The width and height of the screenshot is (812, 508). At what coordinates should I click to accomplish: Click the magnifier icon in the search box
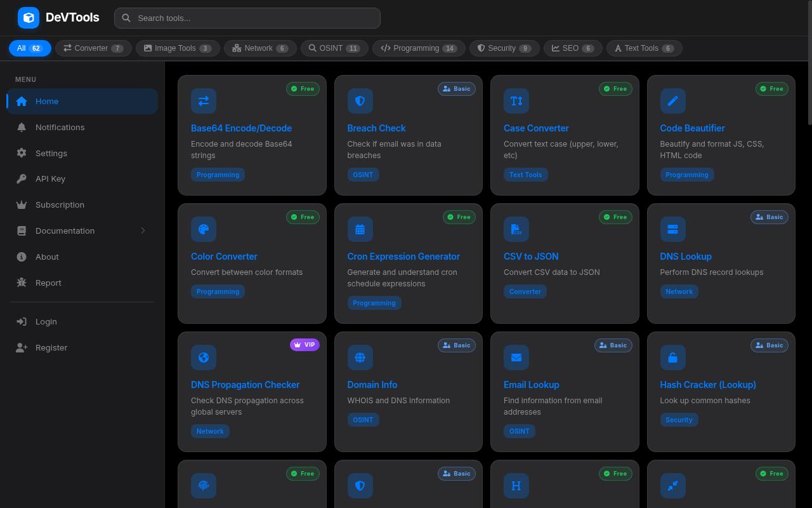point(126,18)
